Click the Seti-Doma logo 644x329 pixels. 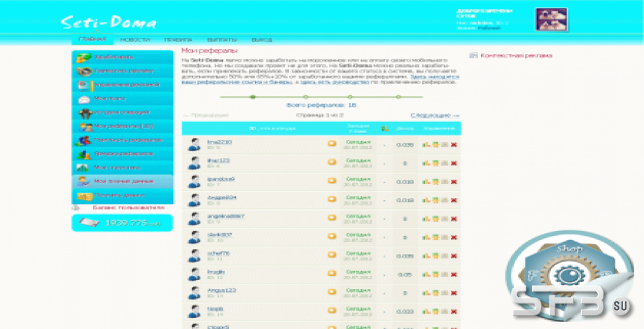pos(108,22)
